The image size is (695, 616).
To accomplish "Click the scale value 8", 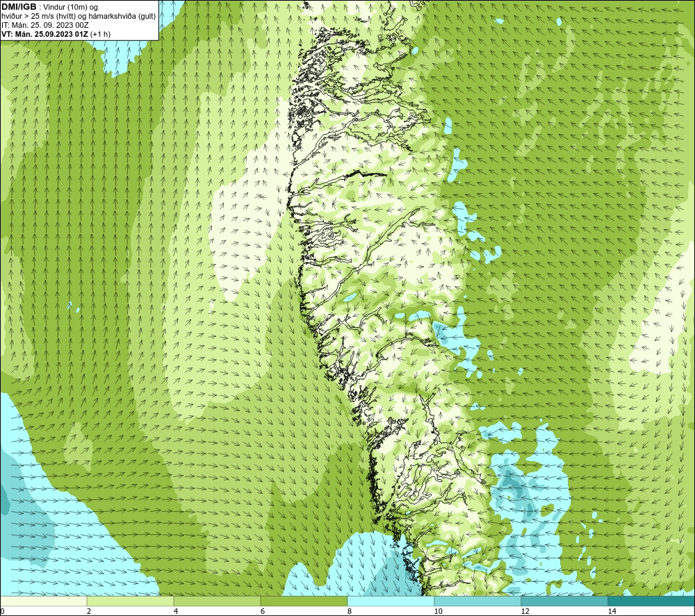I will [350, 611].
